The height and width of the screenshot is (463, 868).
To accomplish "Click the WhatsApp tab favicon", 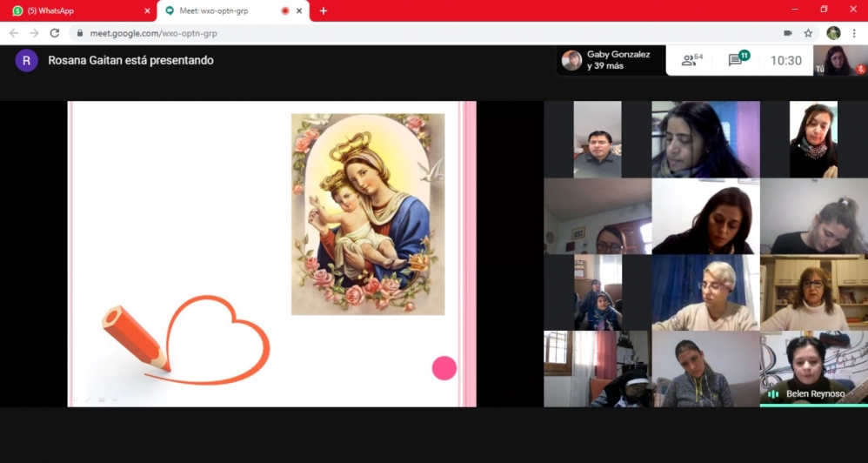I will click(x=17, y=11).
